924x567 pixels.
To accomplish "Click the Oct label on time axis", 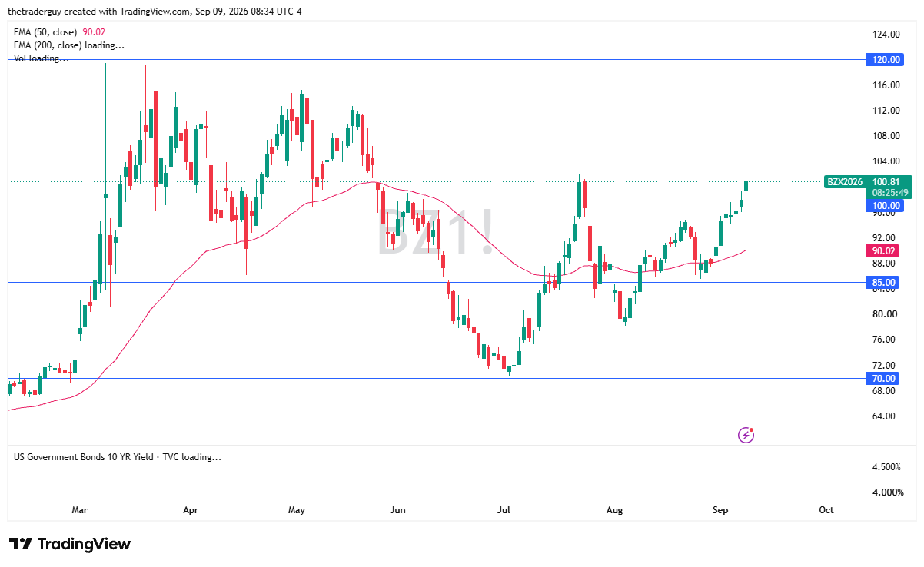I will 826,510.
